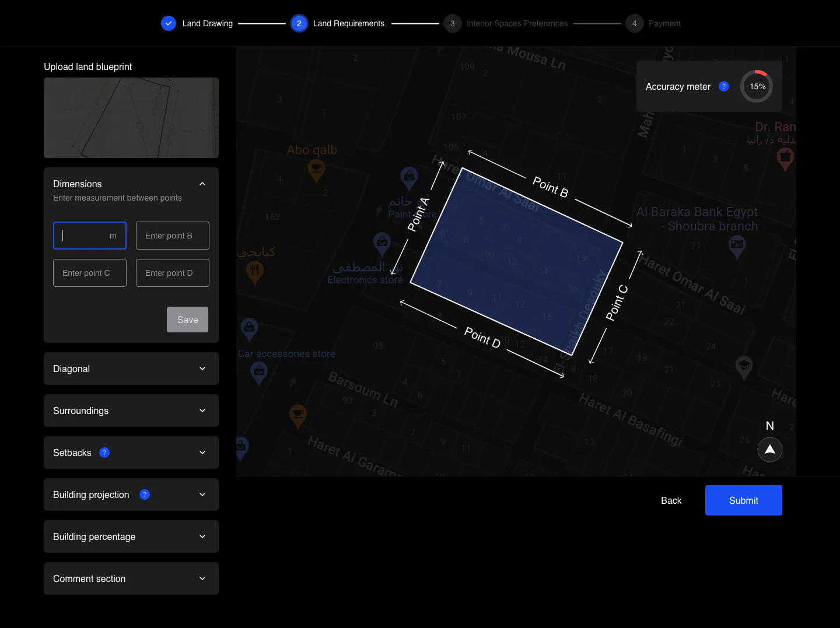Screen dimensions: 840x628
Task: Click the Abo qalb cafe map pin
Action: 316,170
